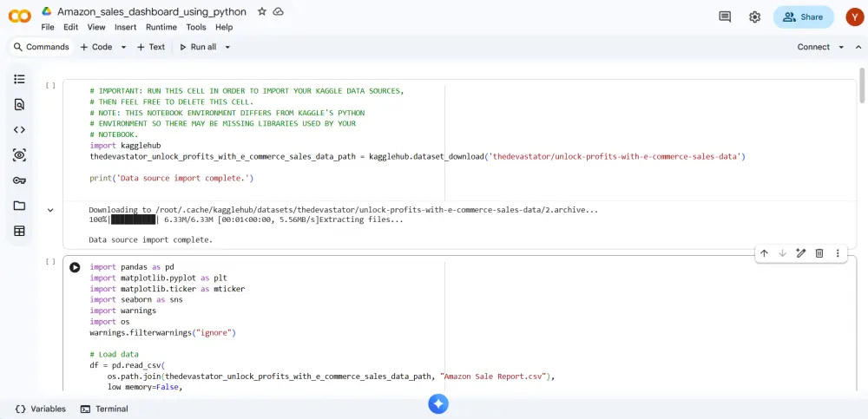Click the 'import kagglehub' line
The height and width of the screenshot is (419, 868).
(x=125, y=146)
